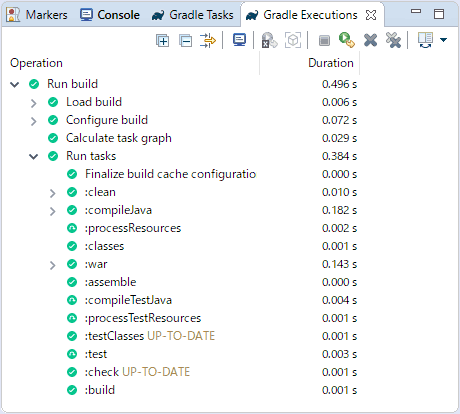Expand the Load build node
Viewport: 460px width, 414px height.
33,103
